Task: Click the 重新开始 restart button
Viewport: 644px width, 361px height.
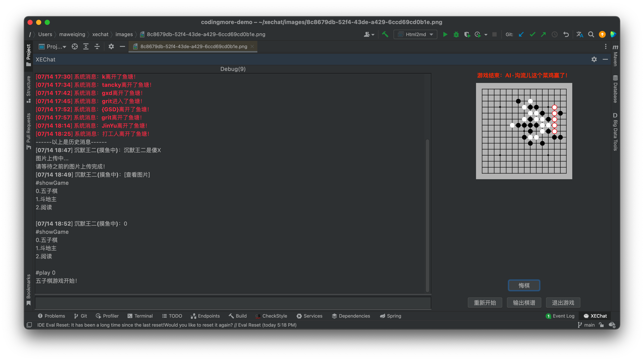Action: tap(485, 303)
